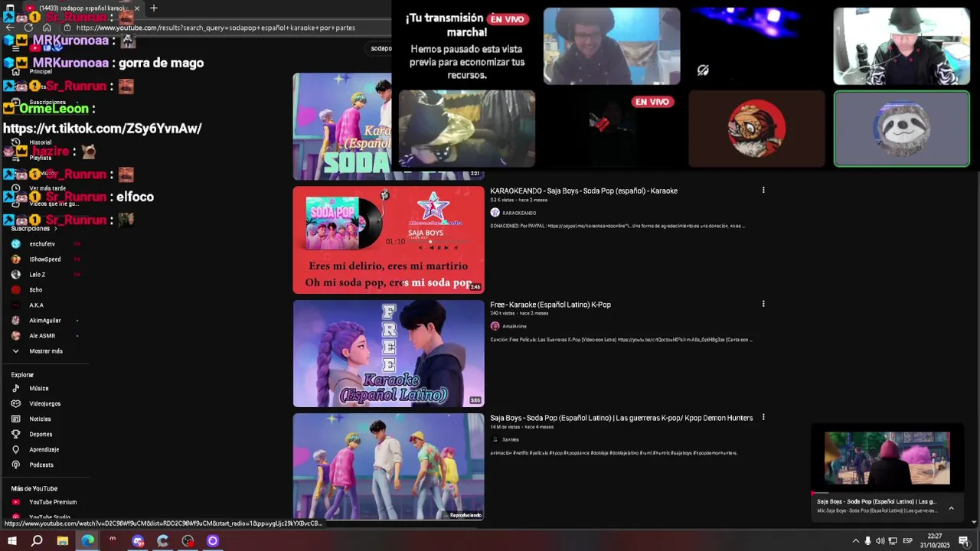Viewport: 980px width, 551px height.
Task: Click the muted speaker icon on the dark tile
Action: click(x=703, y=70)
